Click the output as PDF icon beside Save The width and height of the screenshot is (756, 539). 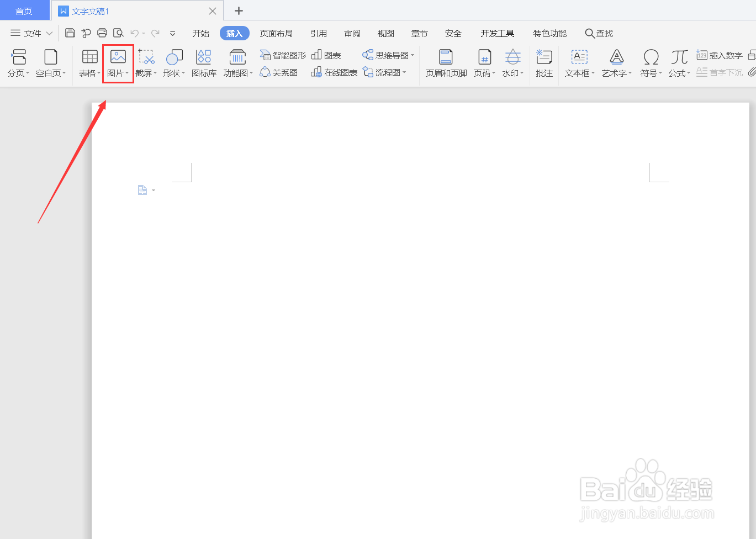[x=86, y=33]
